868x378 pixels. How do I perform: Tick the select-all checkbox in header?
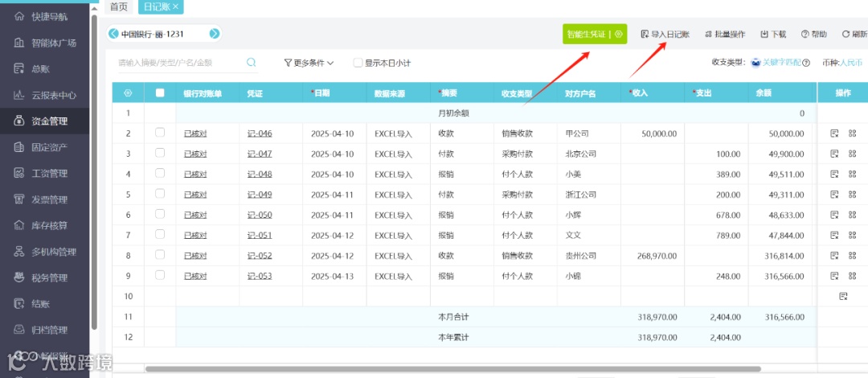pyautogui.click(x=160, y=92)
